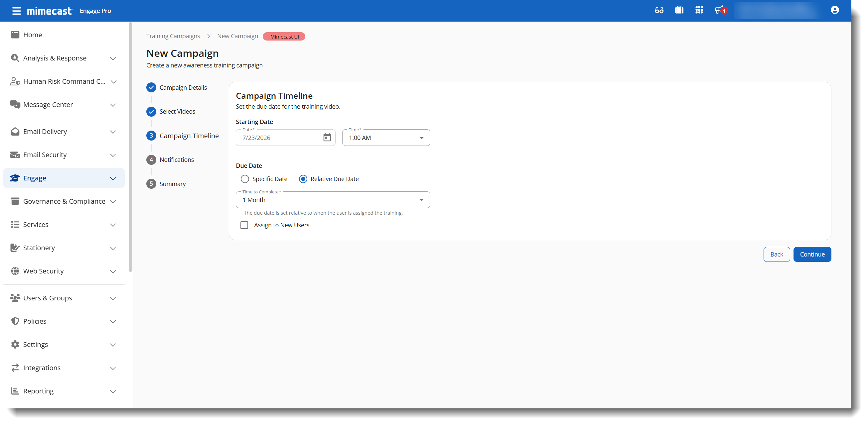Click the Users & Groups people icon
The width and height of the screenshot is (868, 425).
coord(15,298)
